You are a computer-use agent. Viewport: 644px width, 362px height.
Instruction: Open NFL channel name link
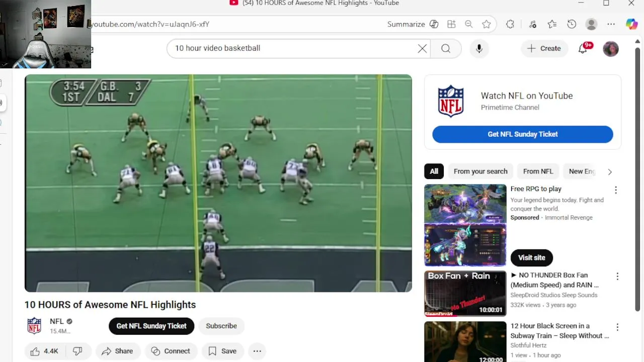point(57,321)
